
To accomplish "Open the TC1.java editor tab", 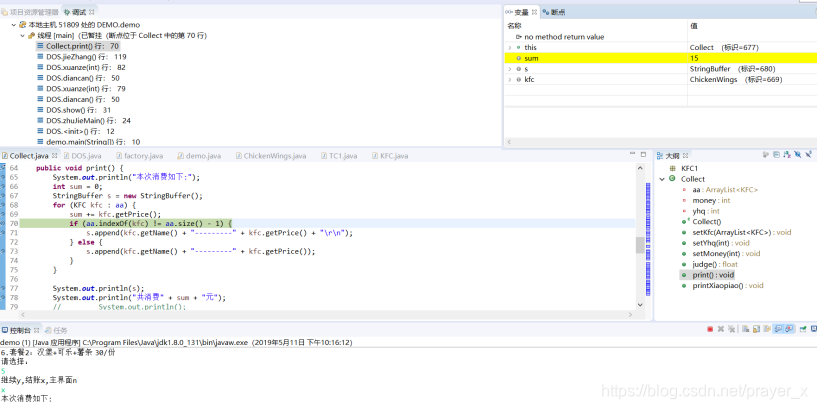I will coord(339,156).
